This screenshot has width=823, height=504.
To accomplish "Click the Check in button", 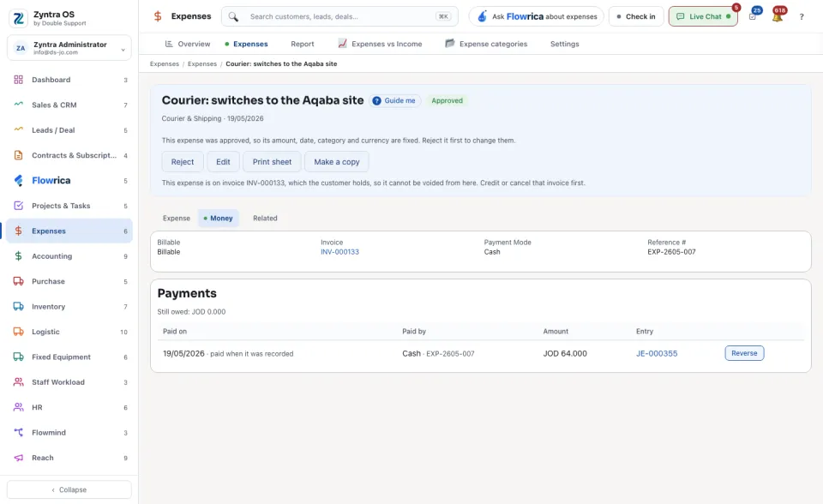I will pos(636,17).
